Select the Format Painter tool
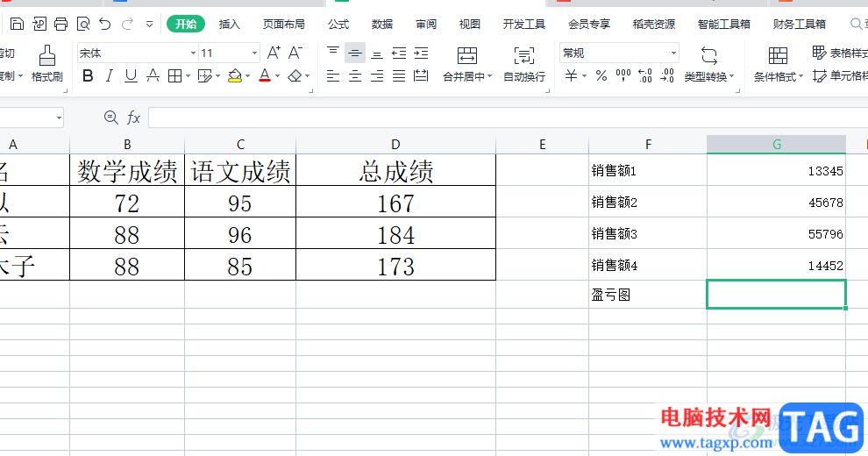868x456 pixels. pyautogui.click(x=47, y=64)
